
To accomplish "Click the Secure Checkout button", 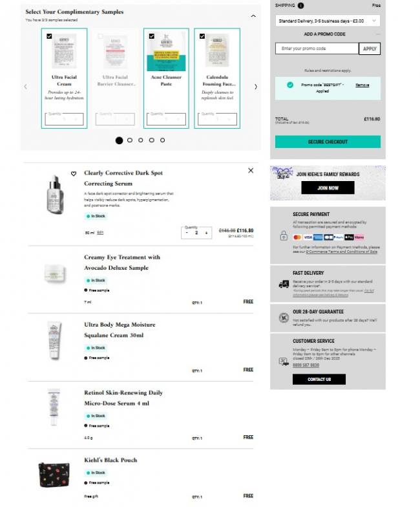I will click(x=328, y=142).
